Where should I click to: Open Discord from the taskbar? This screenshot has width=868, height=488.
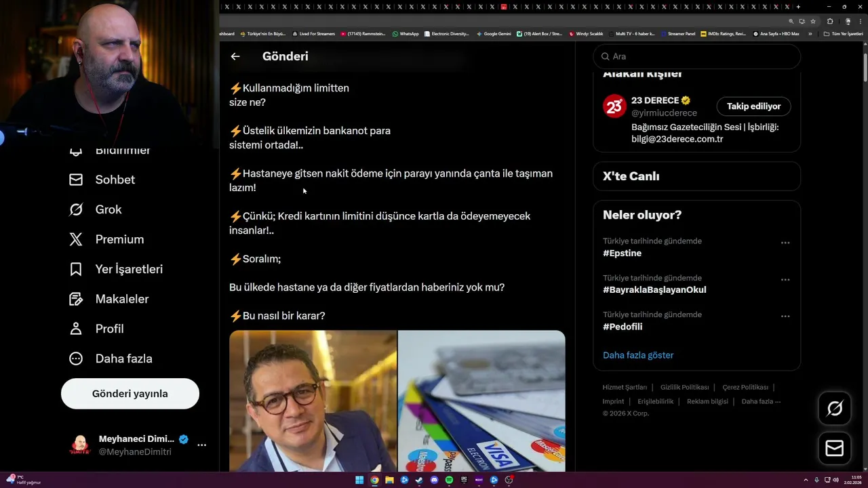(434, 480)
